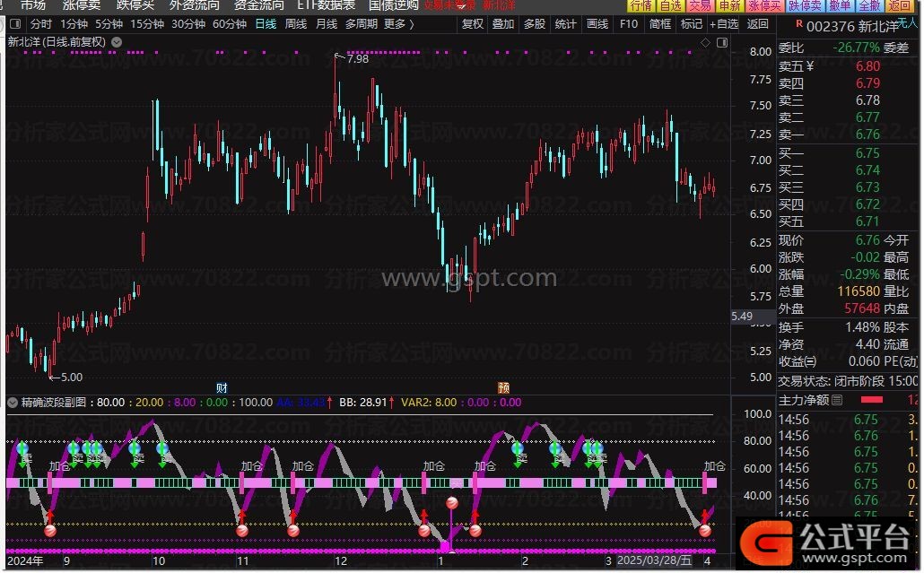Click the orange 返回 button at top right
Image resolution: width=924 pixels, height=573 pixels.
tap(899, 6)
